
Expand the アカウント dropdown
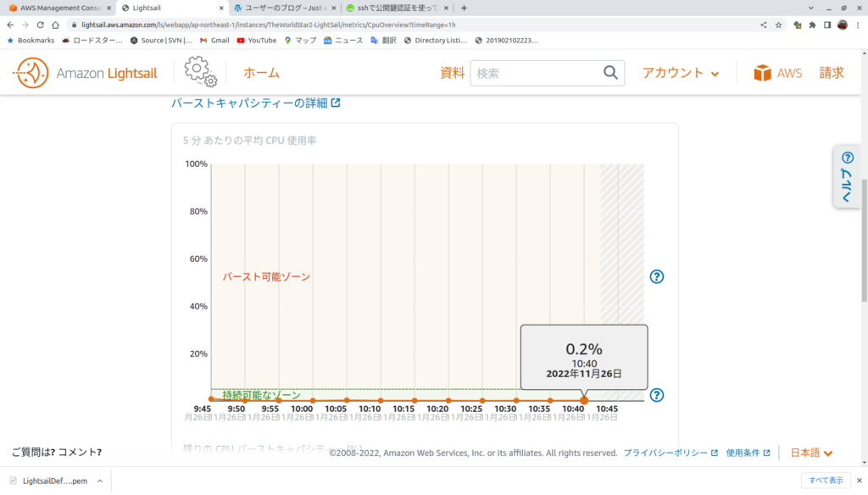pos(681,73)
